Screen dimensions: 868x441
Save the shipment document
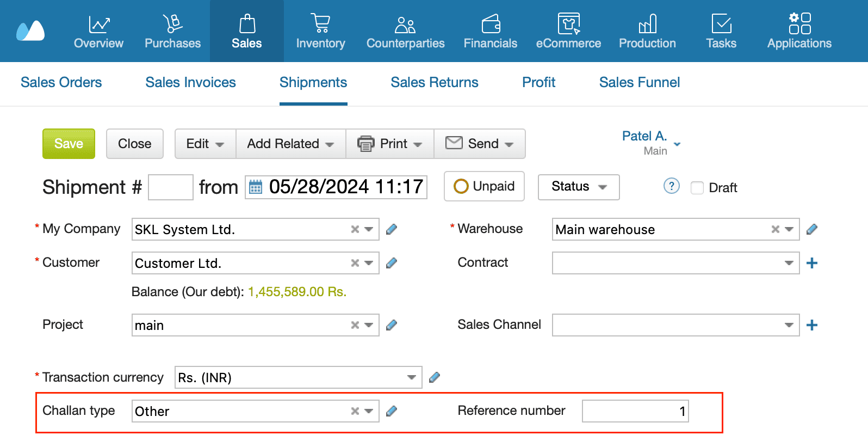69,144
